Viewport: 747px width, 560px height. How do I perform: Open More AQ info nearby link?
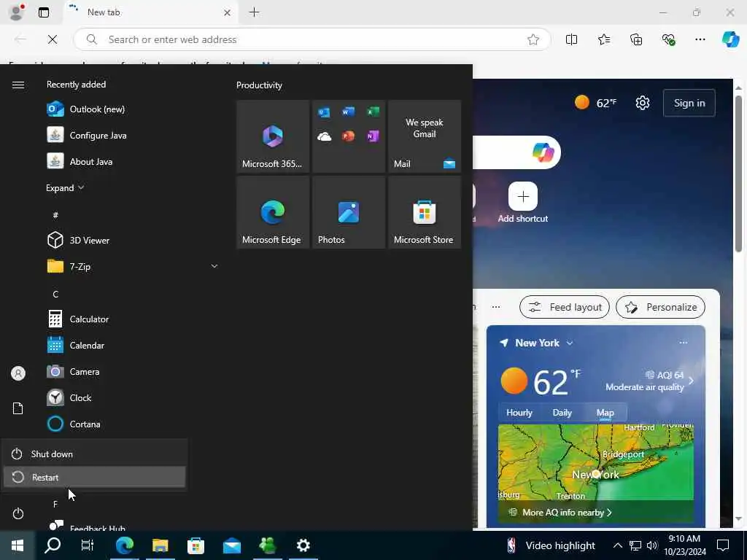tap(567, 513)
